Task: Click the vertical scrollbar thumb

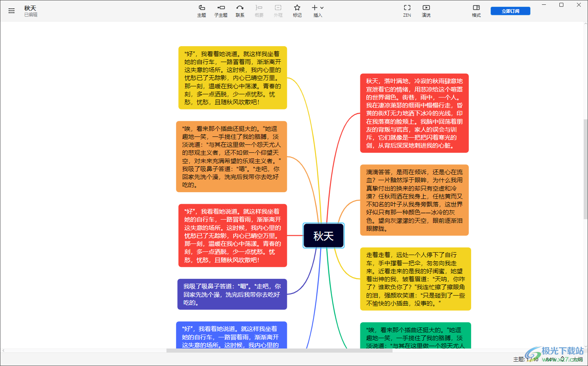Action: pos(585,169)
